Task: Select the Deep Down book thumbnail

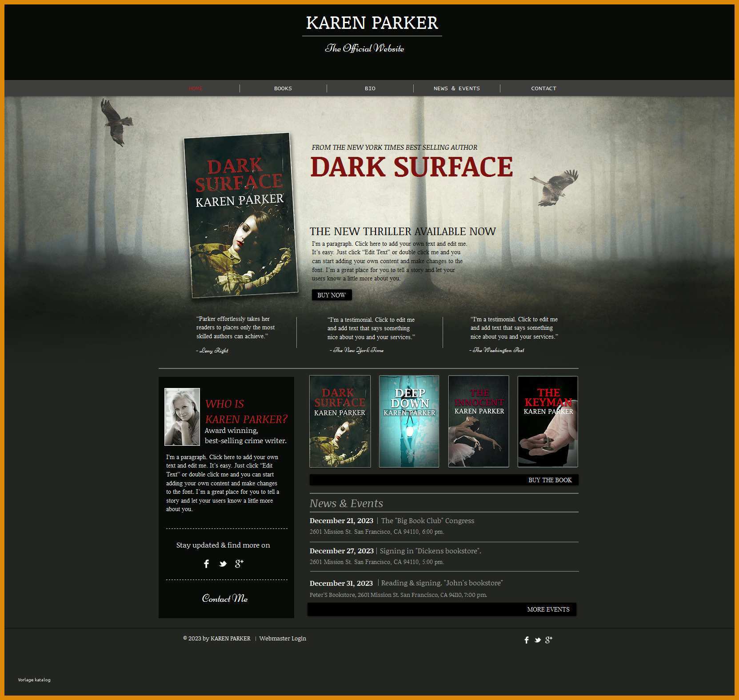Action: pos(409,421)
